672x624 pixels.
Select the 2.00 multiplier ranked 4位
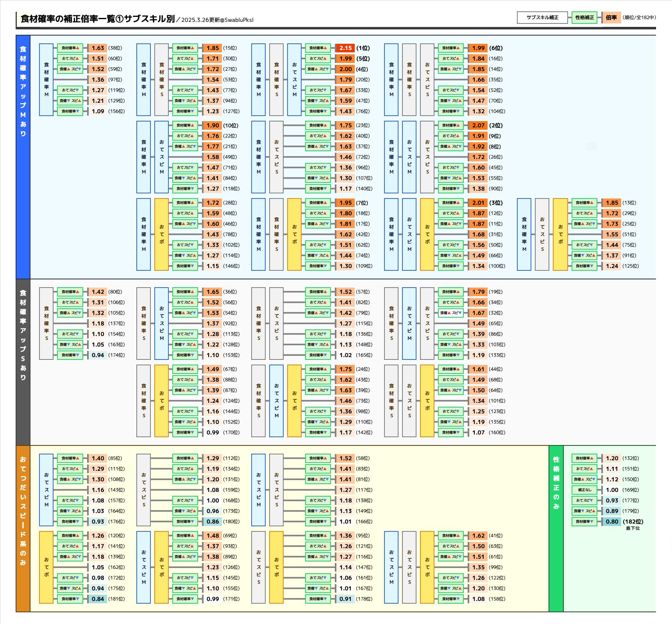click(x=345, y=69)
